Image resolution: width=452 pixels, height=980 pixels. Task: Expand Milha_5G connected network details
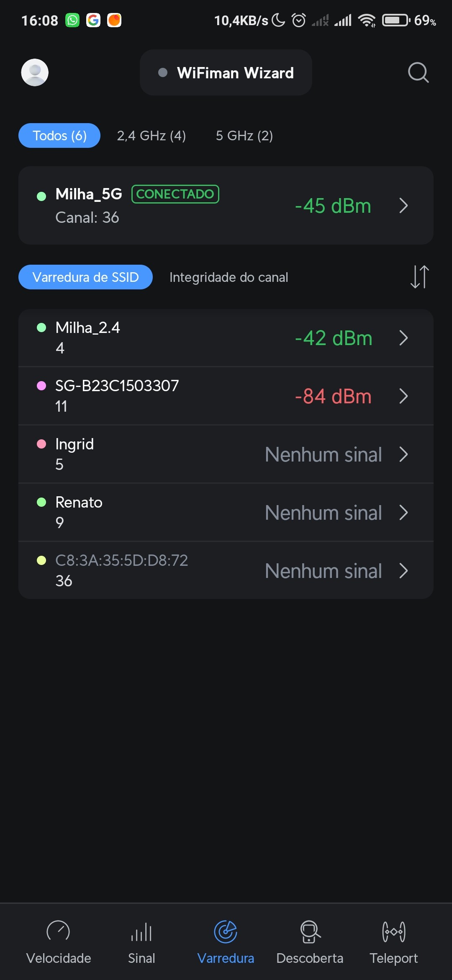pos(403,206)
